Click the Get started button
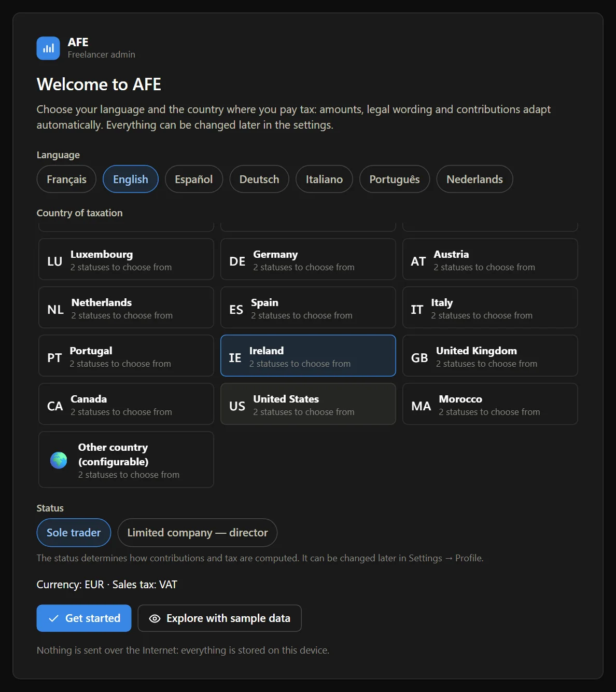Viewport: 616px width, 692px height. tap(84, 618)
